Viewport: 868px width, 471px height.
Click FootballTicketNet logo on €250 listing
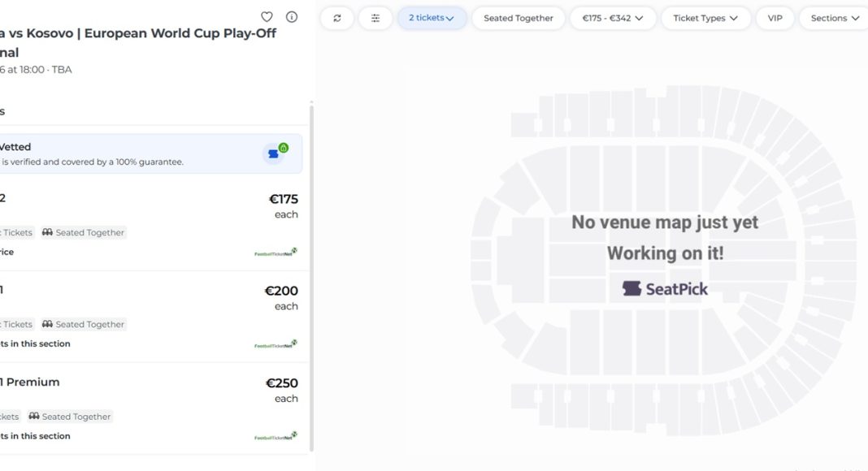276,436
